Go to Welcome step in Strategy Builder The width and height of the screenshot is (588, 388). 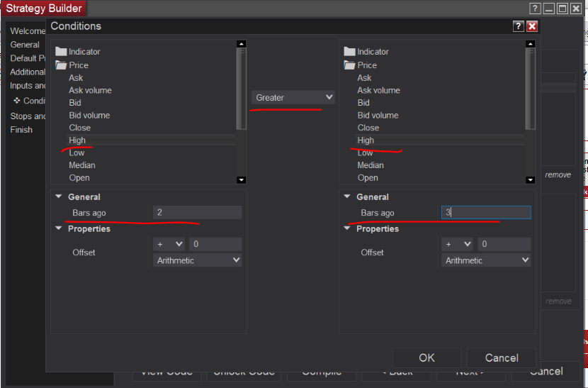[28, 31]
